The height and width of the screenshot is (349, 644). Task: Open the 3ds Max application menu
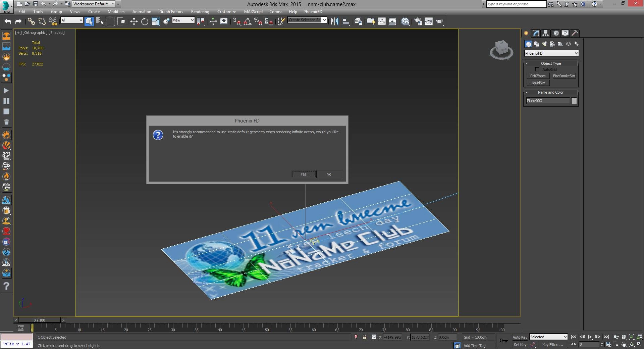pos(6,7)
